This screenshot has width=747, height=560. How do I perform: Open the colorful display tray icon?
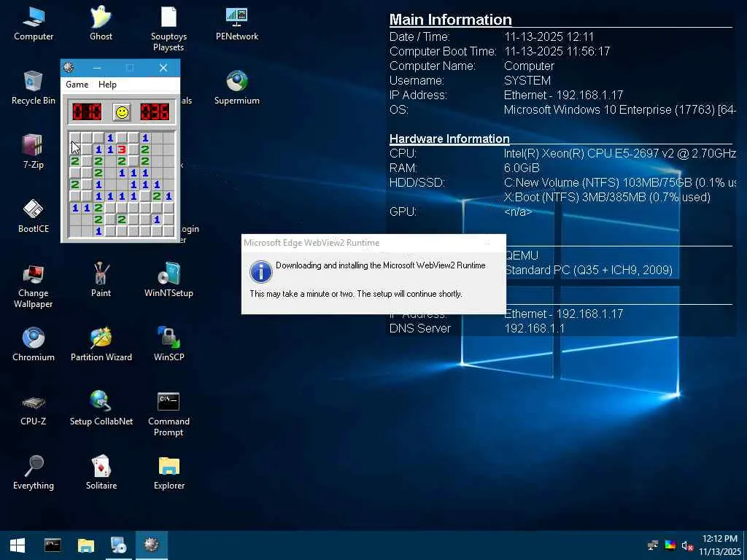coord(670,545)
